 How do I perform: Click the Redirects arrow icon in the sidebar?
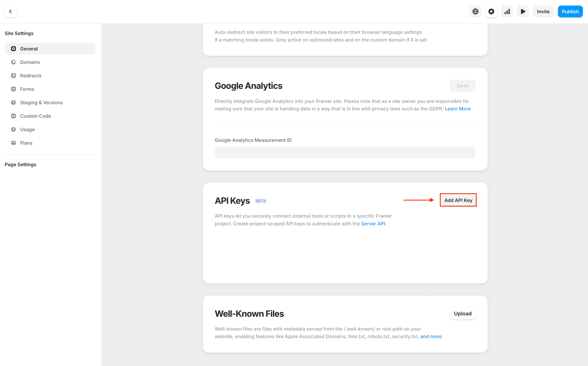pyautogui.click(x=13, y=75)
